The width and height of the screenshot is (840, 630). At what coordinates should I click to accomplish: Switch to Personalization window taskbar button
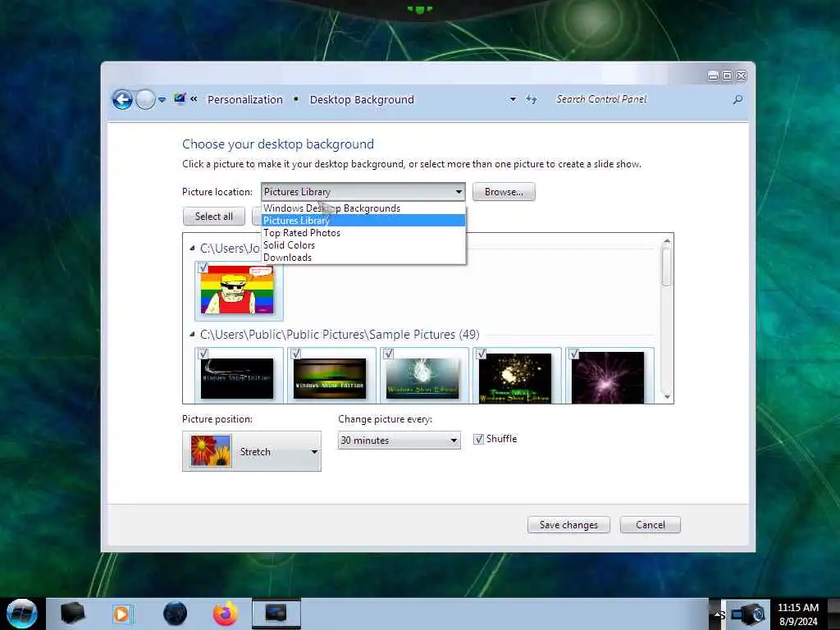point(276,614)
